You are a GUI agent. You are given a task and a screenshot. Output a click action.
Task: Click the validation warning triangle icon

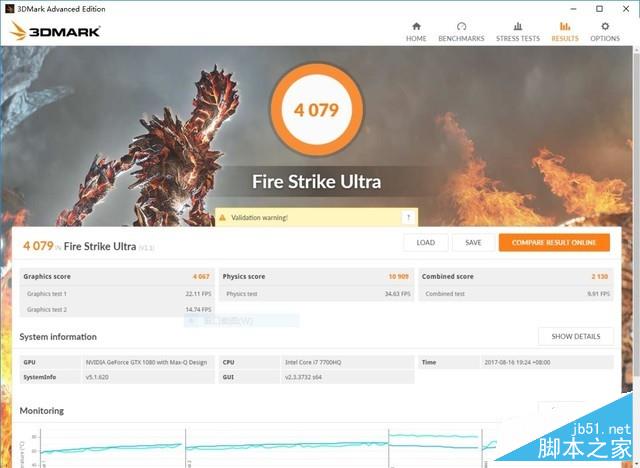[x=222, y=217]
